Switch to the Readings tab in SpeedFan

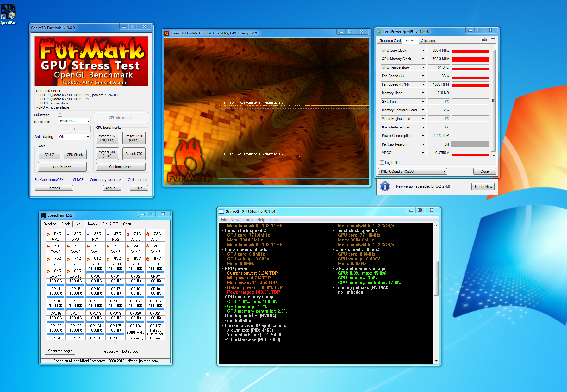pos(51,224)
